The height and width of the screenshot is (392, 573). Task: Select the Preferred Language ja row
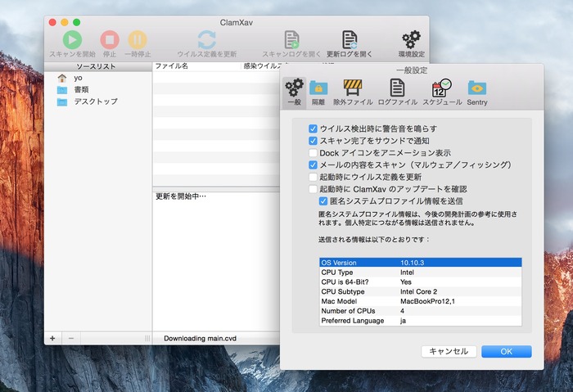pos(420,321)
